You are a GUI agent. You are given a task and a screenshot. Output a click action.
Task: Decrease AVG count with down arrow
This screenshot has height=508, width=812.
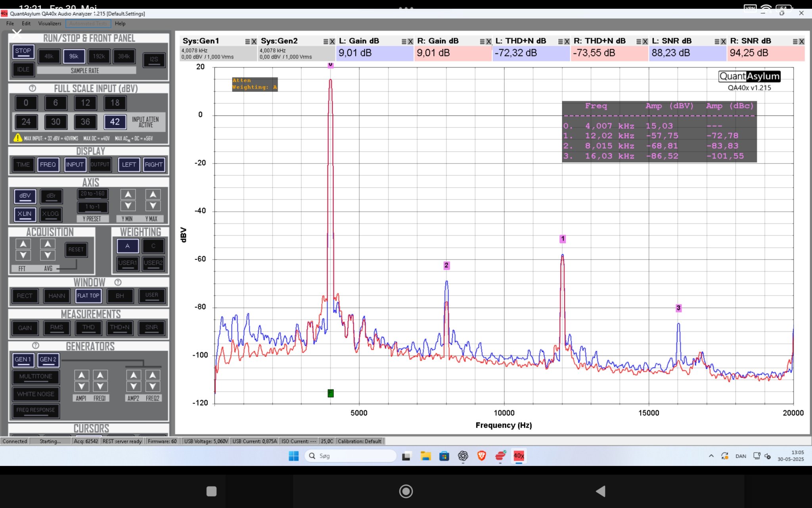pos(48,255)
